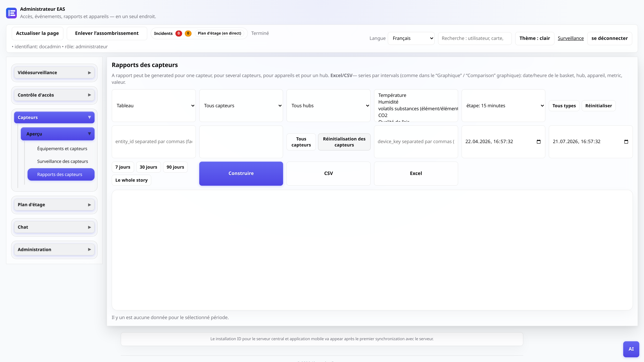Image resolution: width=644 pixels, height=362 pixels.
Task: Expand the Vidéosurveillance section arrow
Action: click(x=89, y=73)
